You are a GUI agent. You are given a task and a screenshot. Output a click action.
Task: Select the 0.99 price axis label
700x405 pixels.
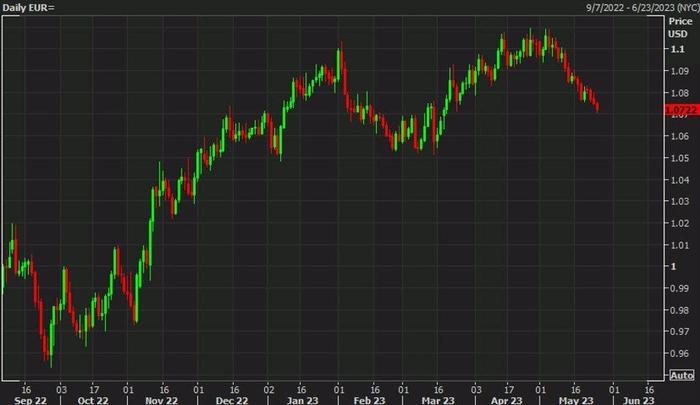pos(679,288)
